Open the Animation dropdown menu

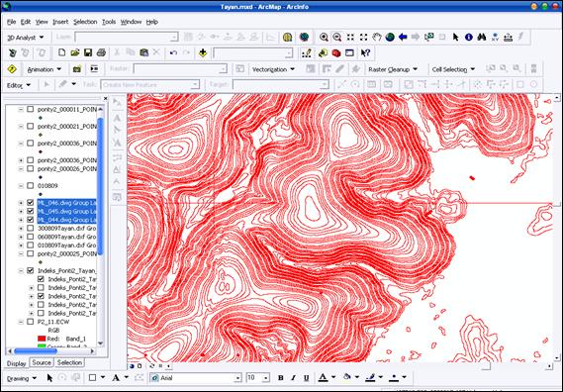click(x=45, y=69)
